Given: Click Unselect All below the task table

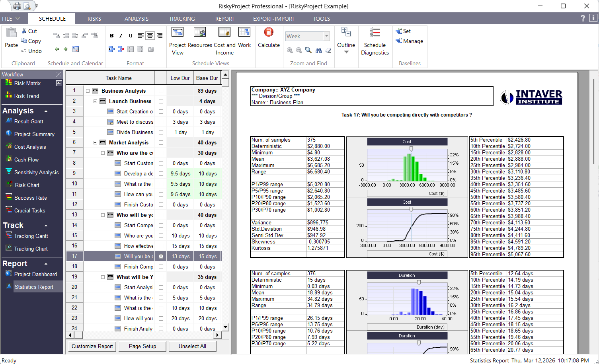Looking at the screenshot, I should tap(193, 346).
